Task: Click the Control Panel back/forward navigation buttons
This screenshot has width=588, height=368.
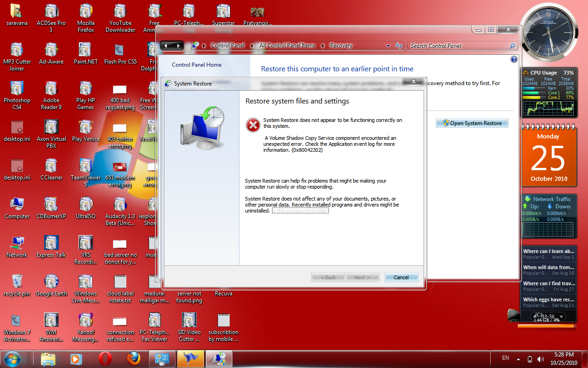Action: 172,46
